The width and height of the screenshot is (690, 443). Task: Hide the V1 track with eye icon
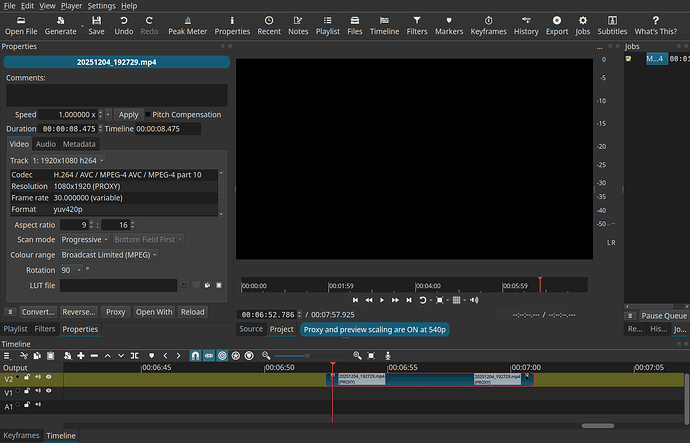click(x=48, y=391)
